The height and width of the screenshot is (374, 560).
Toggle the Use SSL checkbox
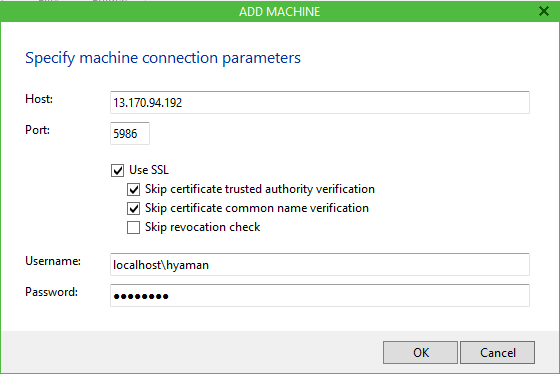(118, 170)
